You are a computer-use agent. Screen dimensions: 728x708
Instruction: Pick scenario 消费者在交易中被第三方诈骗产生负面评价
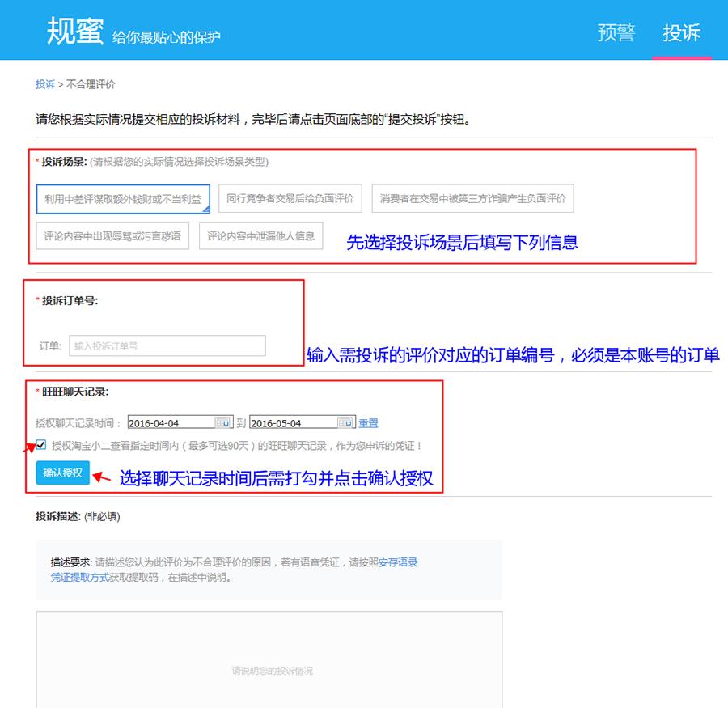coord(472,199)
